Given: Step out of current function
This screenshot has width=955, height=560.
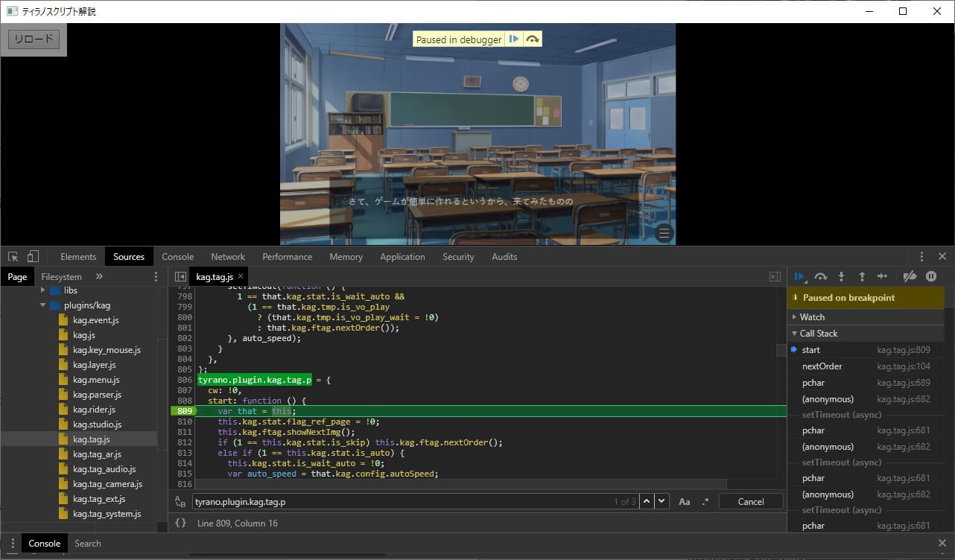Looking at the screenshot, I should click(862, 276).
